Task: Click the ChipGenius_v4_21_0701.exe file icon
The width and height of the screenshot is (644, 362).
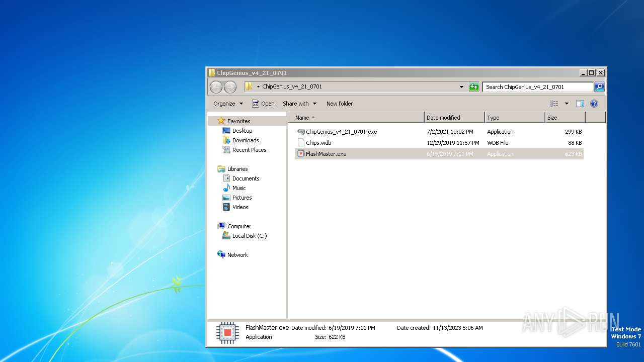Action: (301, 132)
